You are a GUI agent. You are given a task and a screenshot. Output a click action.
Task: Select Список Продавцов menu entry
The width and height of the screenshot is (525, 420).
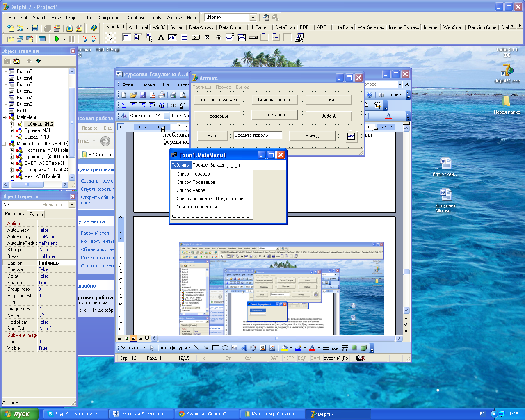tap(196, 182)
